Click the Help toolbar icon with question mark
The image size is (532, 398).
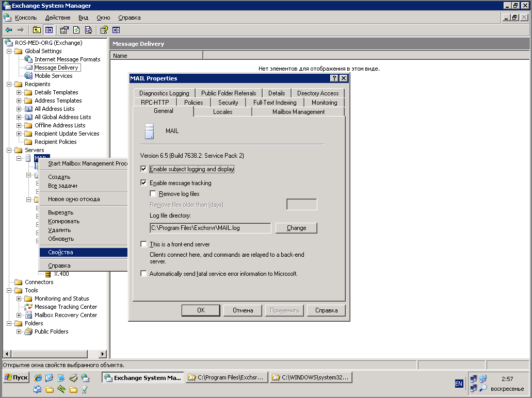tap(104, 30)
